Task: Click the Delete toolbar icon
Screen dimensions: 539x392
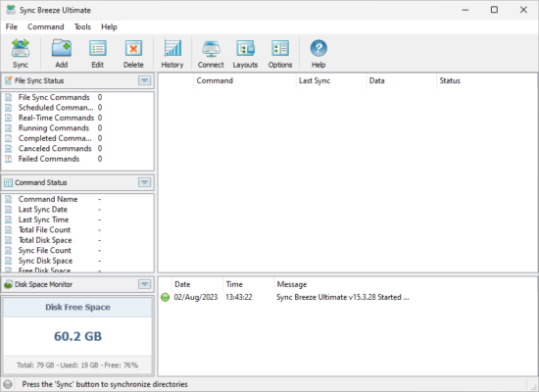Action: (133, 48)
